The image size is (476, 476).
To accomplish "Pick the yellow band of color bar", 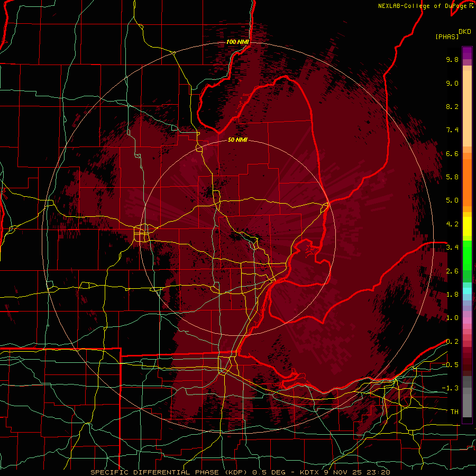I will pos(467,226).
